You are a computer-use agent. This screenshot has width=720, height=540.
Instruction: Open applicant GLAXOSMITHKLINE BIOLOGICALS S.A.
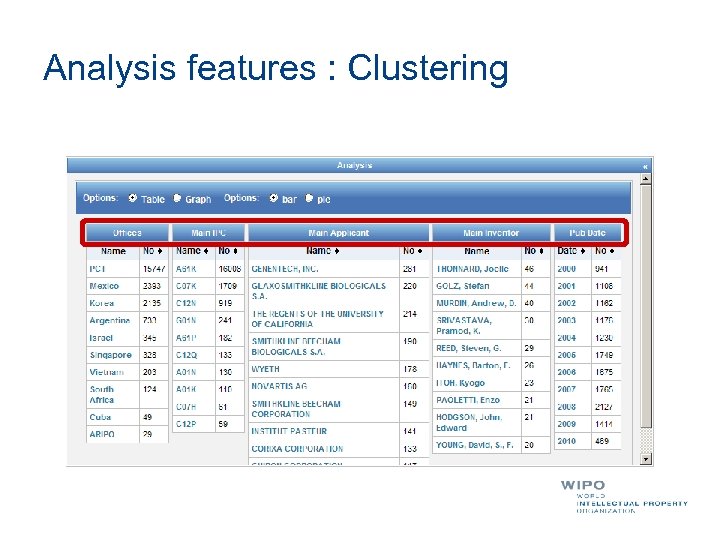[318, 291]
